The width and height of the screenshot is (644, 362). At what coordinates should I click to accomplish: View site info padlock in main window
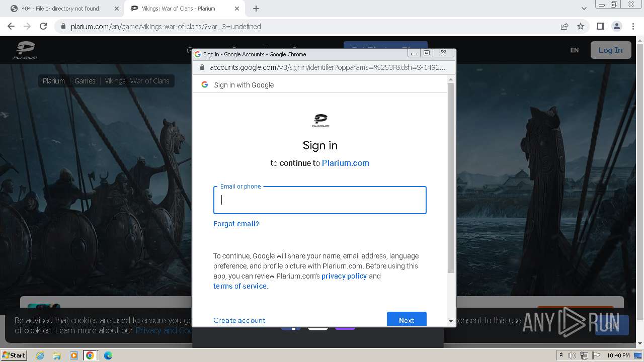coord(63,26)
